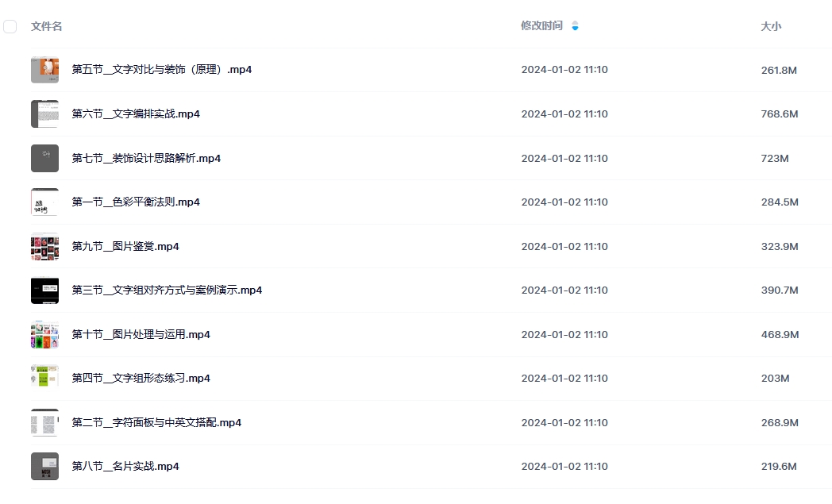
Task: Open file 第二节__字符面板与中英文搭配.mp4
Action: (x=156, y=423)
